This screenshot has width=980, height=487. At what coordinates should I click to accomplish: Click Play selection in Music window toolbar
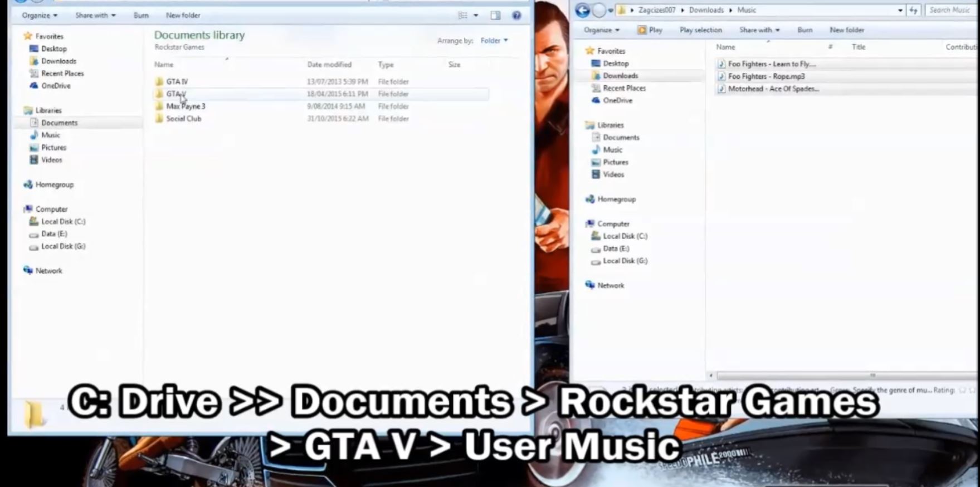[701, 30]
